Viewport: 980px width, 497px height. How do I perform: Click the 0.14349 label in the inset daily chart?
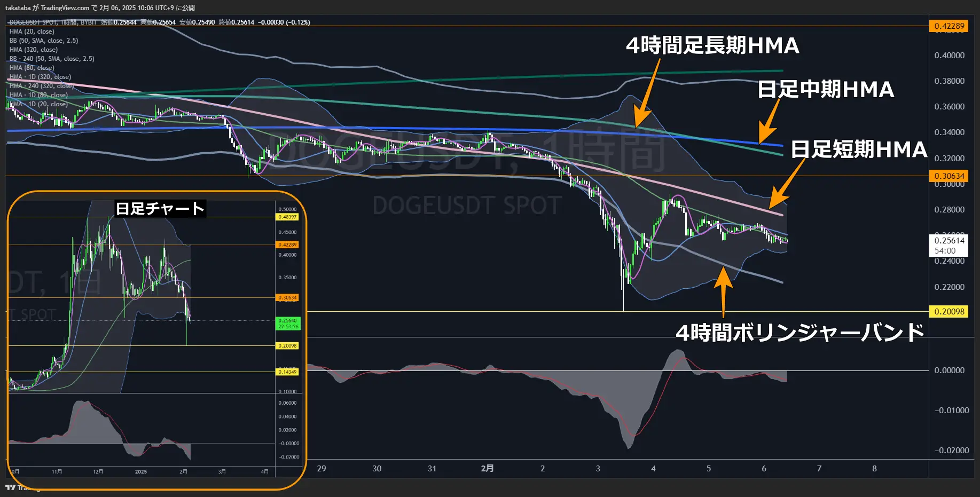[x=287, y=372]
